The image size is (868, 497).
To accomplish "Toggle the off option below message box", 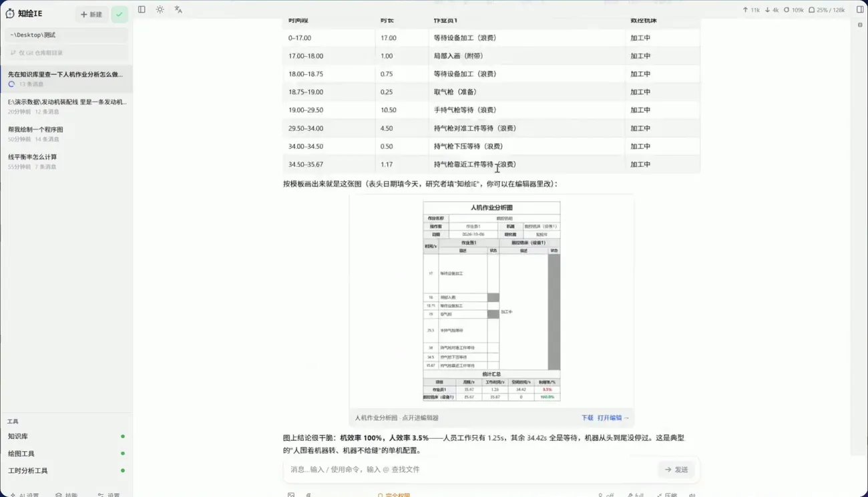I will pos(606,495).
